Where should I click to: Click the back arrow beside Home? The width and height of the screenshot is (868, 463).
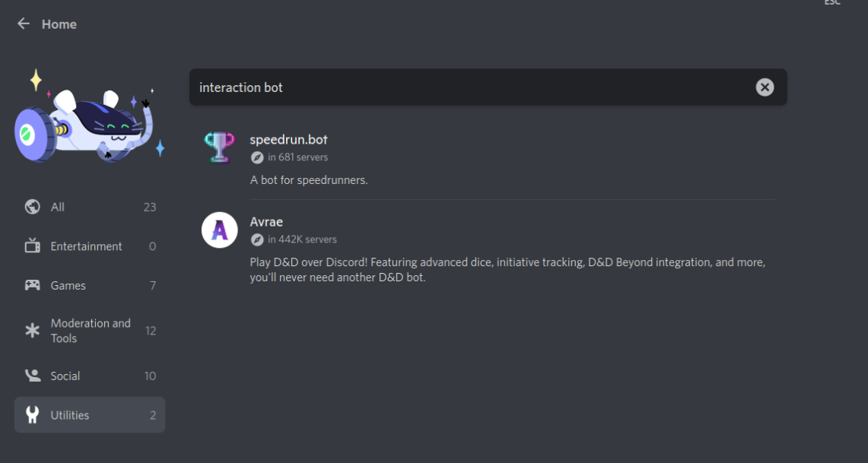[23, 24]
